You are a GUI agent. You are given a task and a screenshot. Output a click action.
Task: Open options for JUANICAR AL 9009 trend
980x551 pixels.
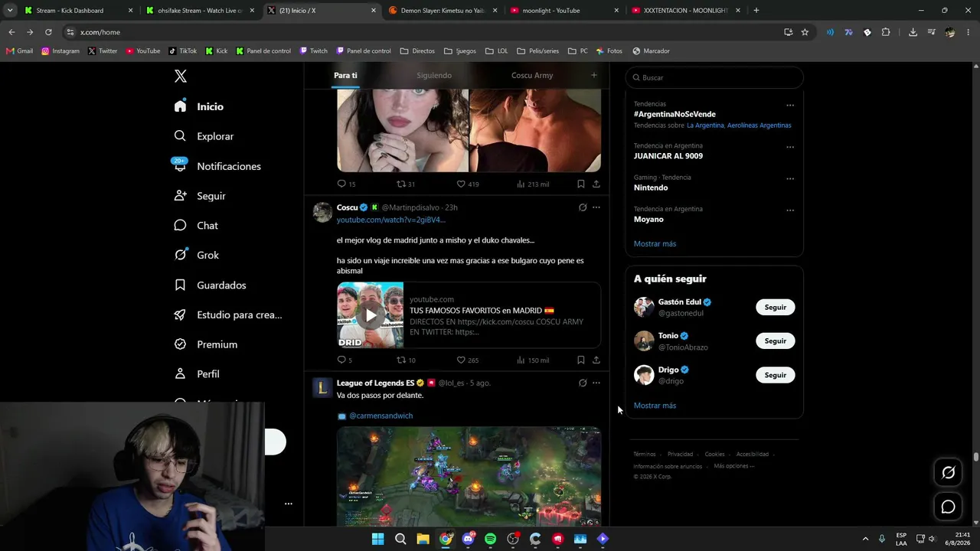coord(790,147)
